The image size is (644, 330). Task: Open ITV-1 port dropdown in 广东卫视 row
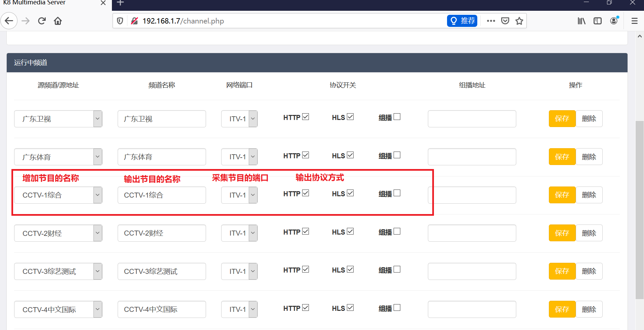pos(239,119)
